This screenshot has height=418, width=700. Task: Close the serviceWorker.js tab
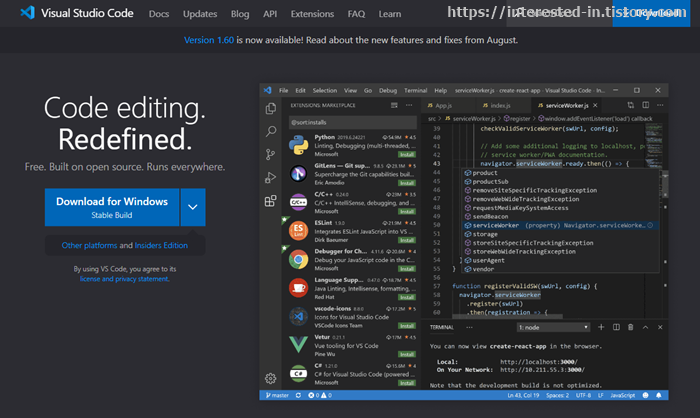click(x=595, y=105)
